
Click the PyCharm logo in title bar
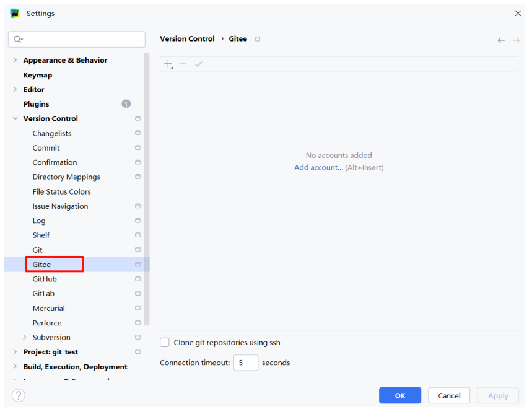15,13
